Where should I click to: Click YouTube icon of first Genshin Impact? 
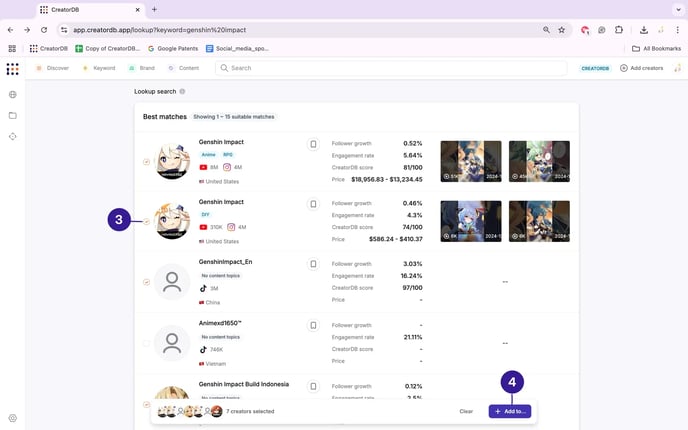[203, 167]
